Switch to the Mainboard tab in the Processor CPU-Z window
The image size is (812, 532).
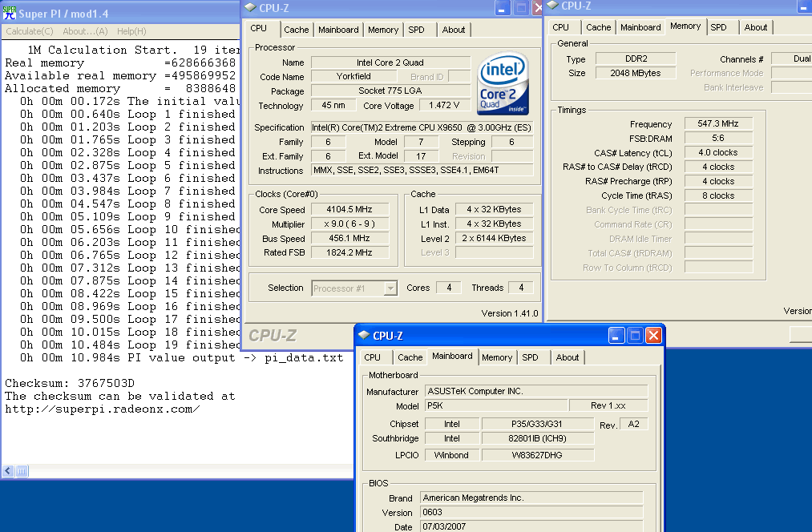tap(338, 30)
